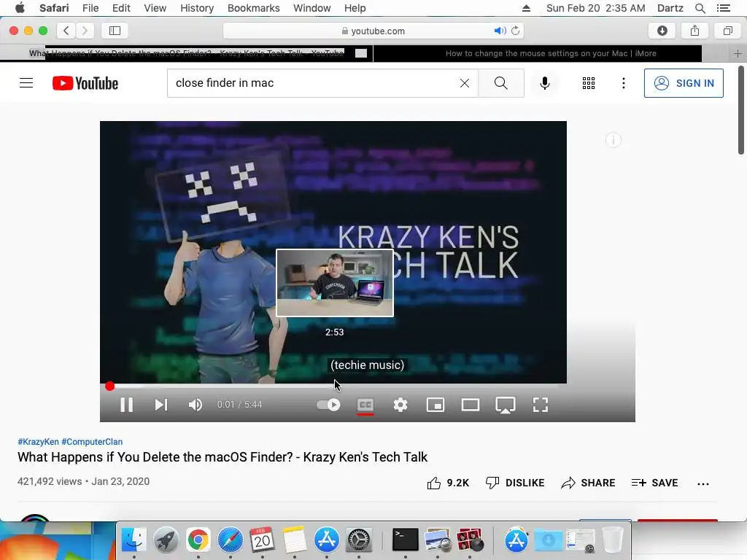The image size is (747, 560).
Task: Toggle the autoplay switch
Action: 328,405
